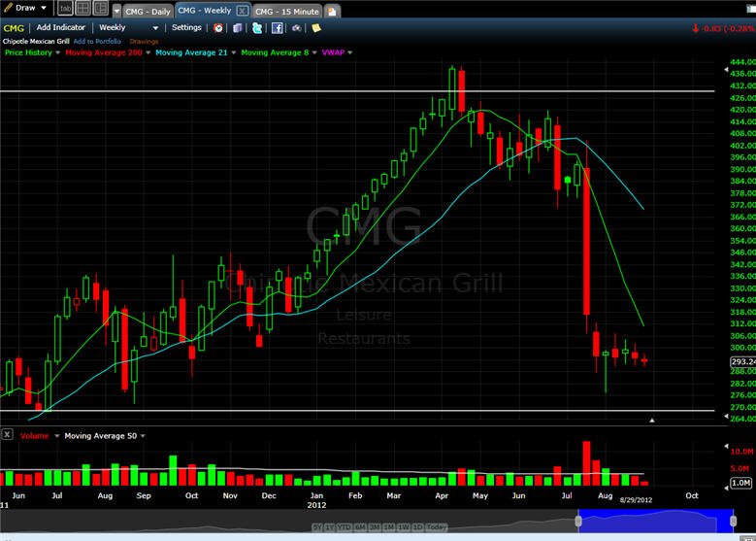Viewport: 756px width, 541px height.
Task: Click Add to Portfolio link
Action: click(x=97, y=42)
